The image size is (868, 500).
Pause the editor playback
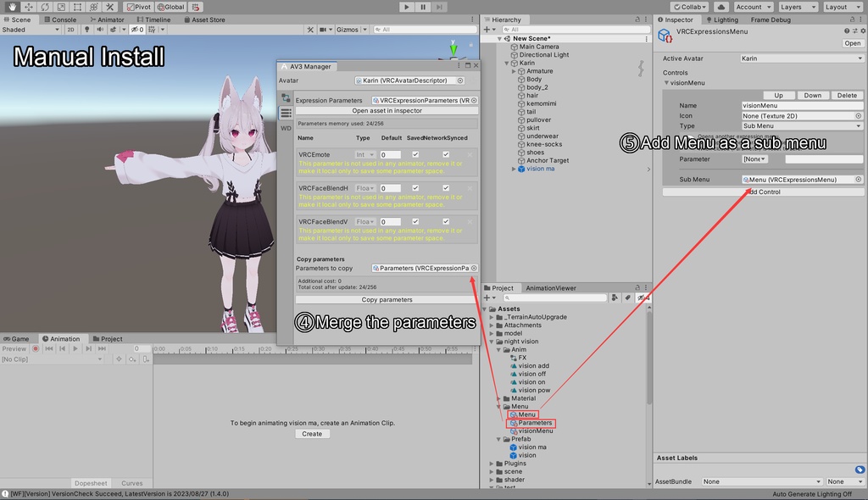tap(423, 7)
